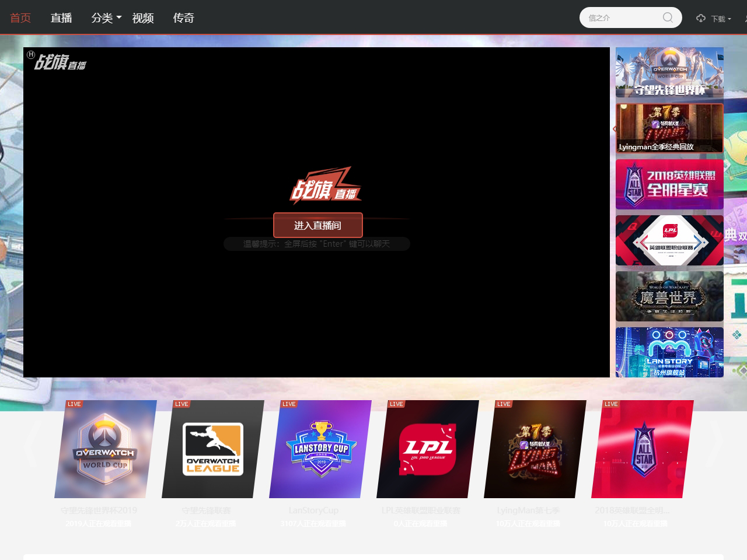Open the LPL Pro League live tile
747x560 pixels.
coord(427,449)
